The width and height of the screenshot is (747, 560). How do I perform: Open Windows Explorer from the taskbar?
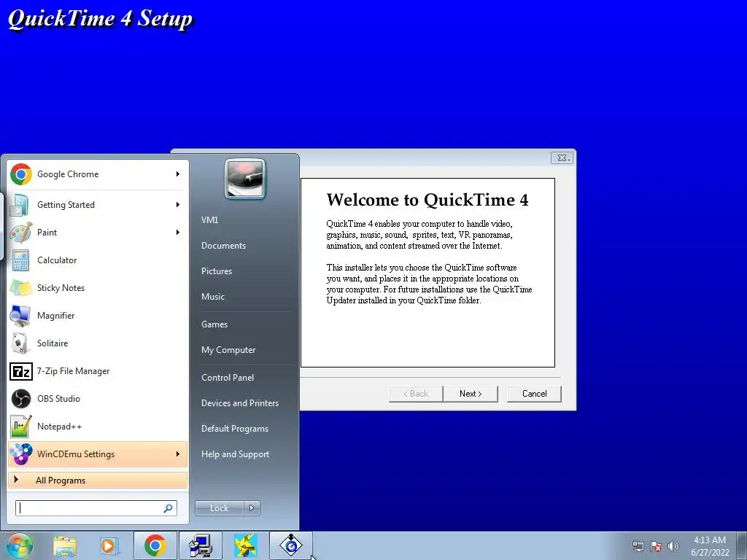tap(65, 545)
